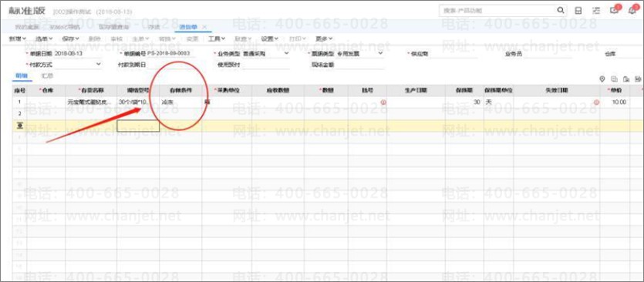Click the search magnifier icon
This screenshot has height=282, width=644.
(x=560, y=10)
